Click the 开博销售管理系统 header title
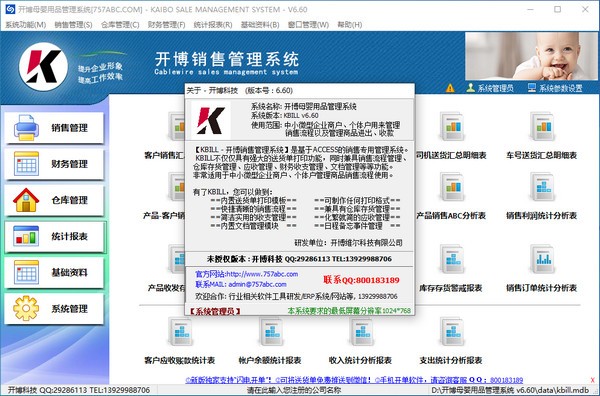This screenshot has width=600, height=396. click(x=227, y=60)
